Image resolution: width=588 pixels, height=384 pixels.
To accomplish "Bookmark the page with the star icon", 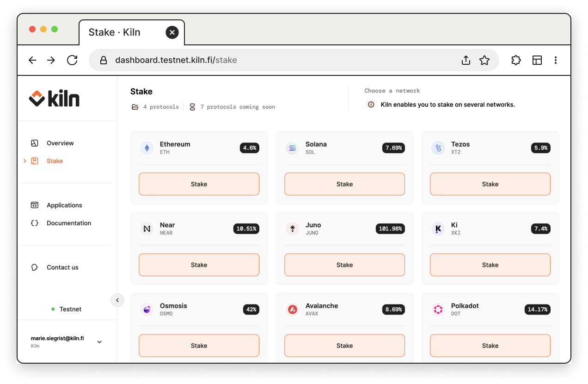I will pyautogui.click(x=484, y=60).
